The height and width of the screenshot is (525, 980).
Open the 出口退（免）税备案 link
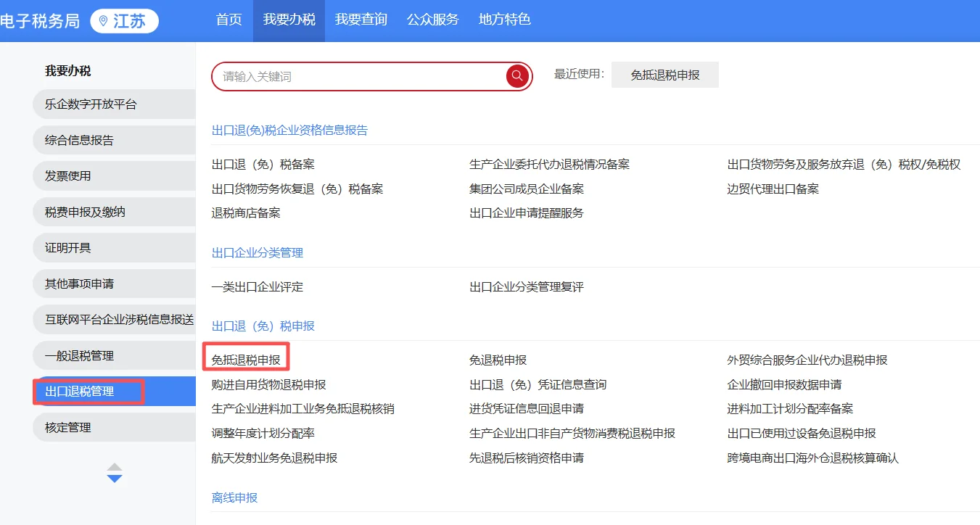pos(263,164)
